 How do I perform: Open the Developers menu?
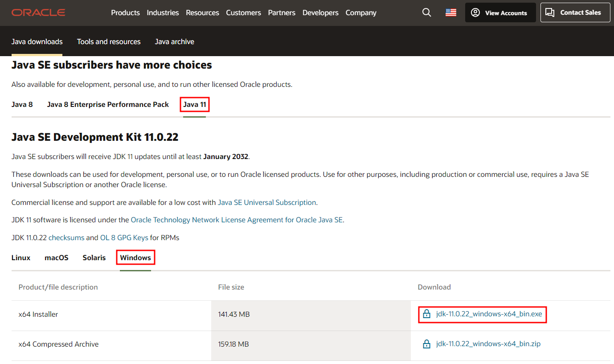pos(320,12)
